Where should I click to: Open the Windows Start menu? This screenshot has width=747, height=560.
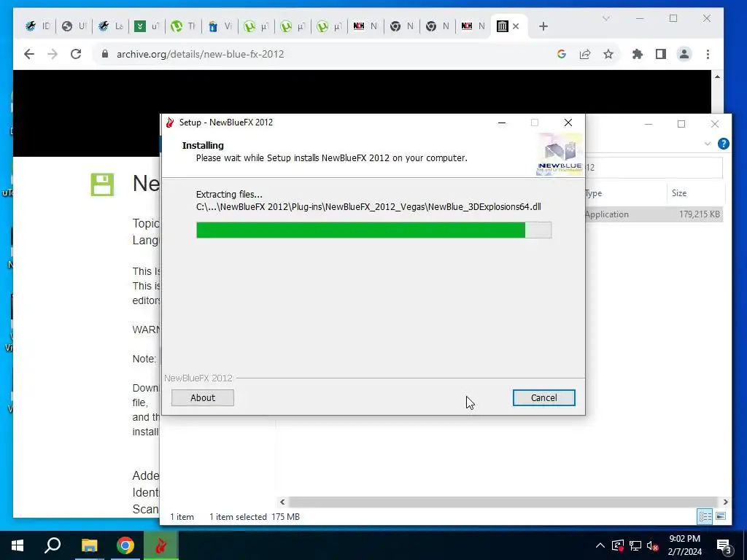(x=18, y=545)
